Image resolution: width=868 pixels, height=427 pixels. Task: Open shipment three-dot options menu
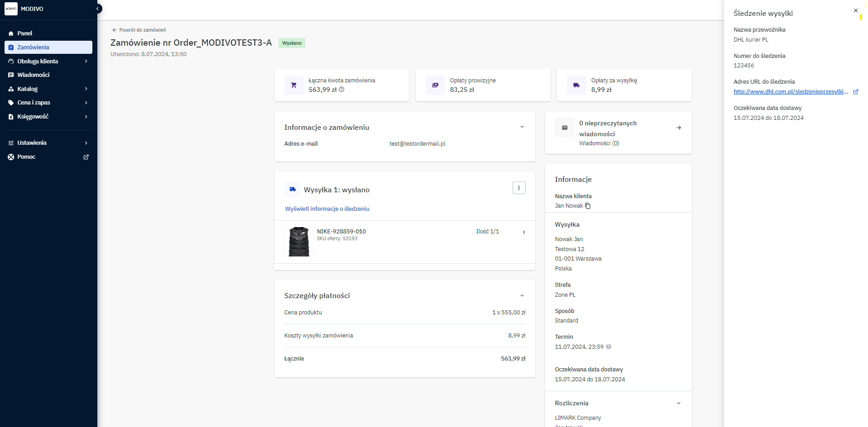point(519,188)
